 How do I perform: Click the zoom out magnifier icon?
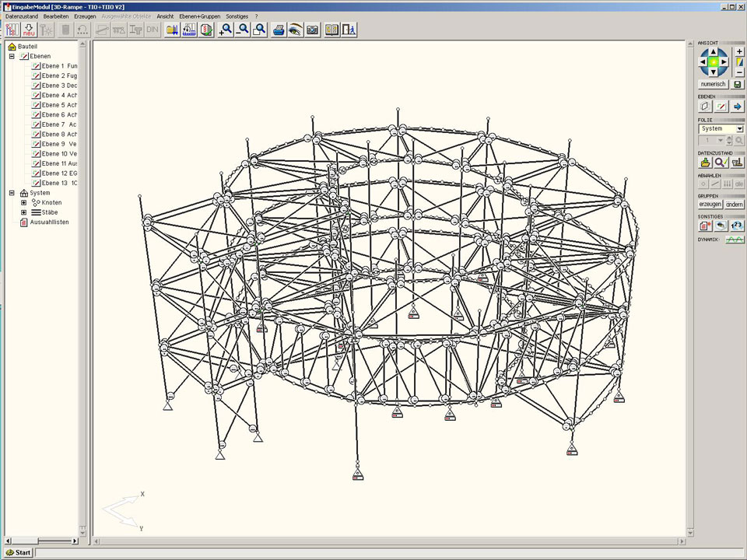[243, 30]
